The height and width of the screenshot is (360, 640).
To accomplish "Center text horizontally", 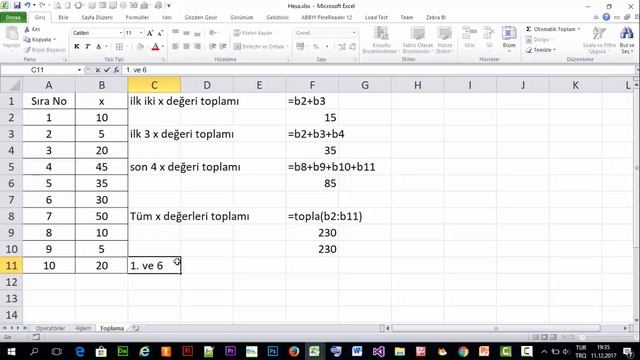I will (186, 47).
